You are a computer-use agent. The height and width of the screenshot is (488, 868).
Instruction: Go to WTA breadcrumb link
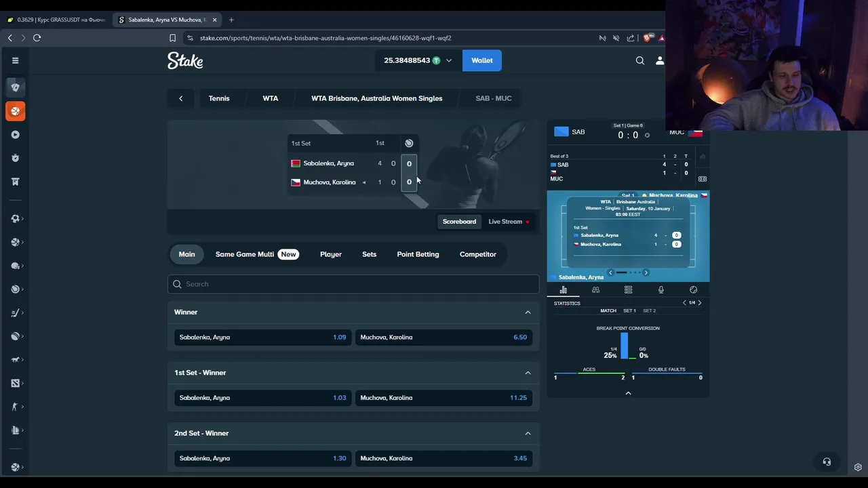pos(271,98)
